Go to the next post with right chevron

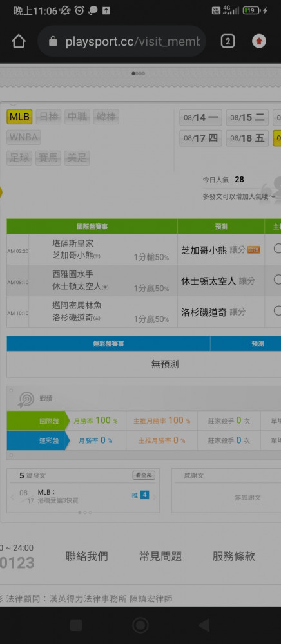[x=155, y=497]
